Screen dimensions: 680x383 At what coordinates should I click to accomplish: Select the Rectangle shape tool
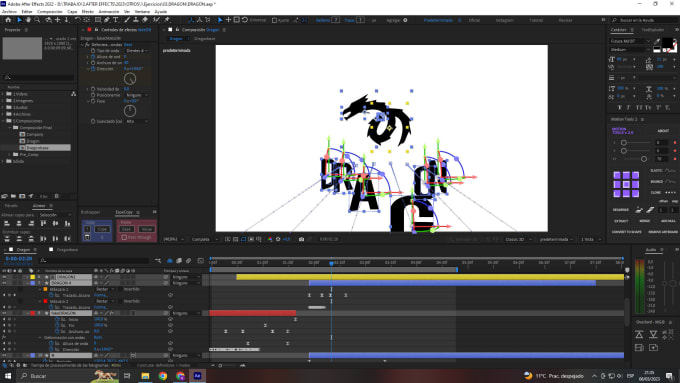tap(98, 20)
